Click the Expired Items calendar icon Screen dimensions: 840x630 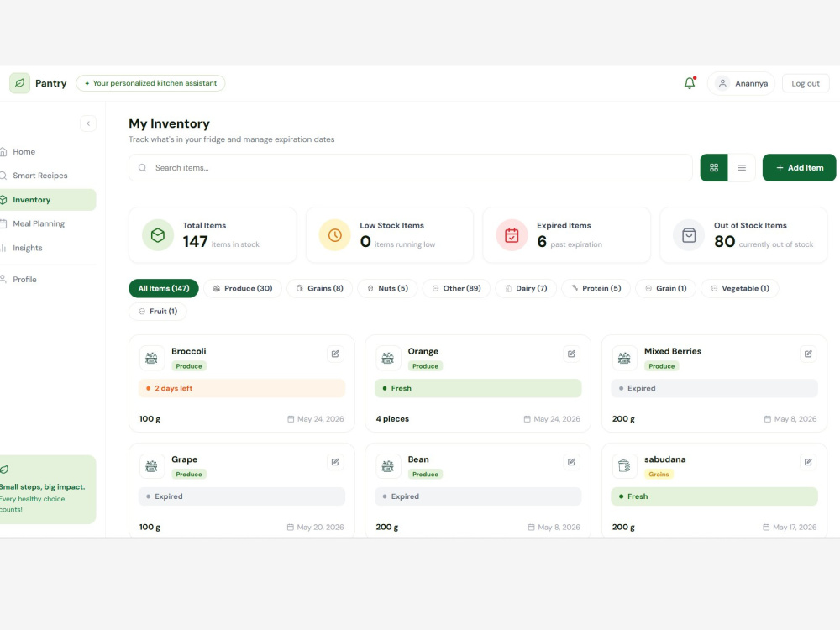point(512,235)
